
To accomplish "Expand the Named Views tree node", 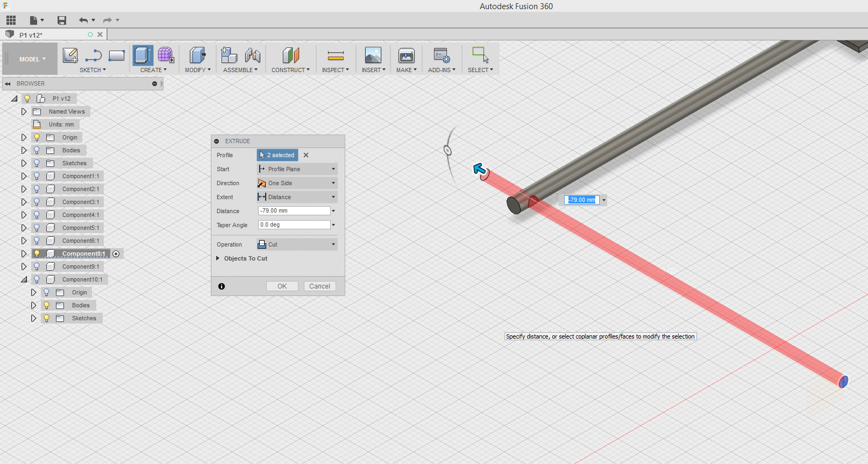I will coord(24,111).
